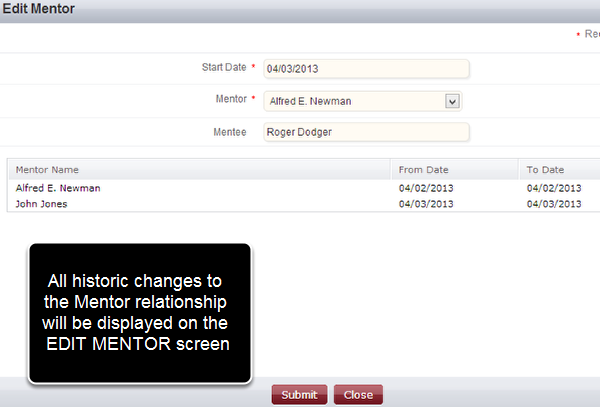The height and width of the screenshot is (407, 600).
Task: Click the Submit button
Action: point(299,394)
